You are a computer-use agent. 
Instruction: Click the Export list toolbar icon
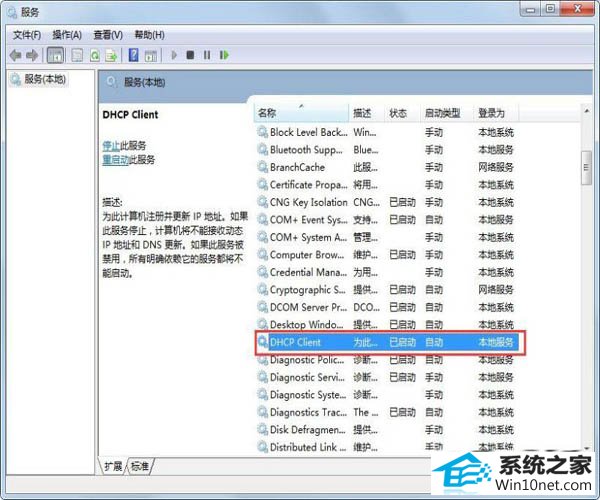pos(111,55)
